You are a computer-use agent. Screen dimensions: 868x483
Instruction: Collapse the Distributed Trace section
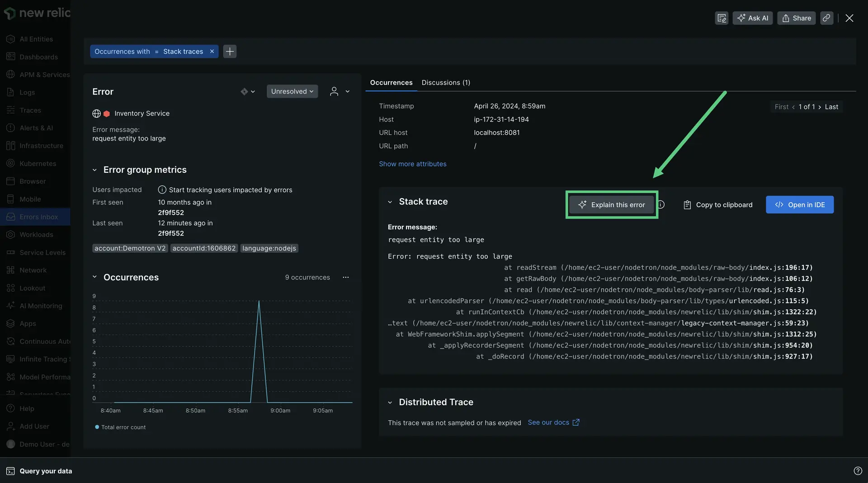[390, 402]
